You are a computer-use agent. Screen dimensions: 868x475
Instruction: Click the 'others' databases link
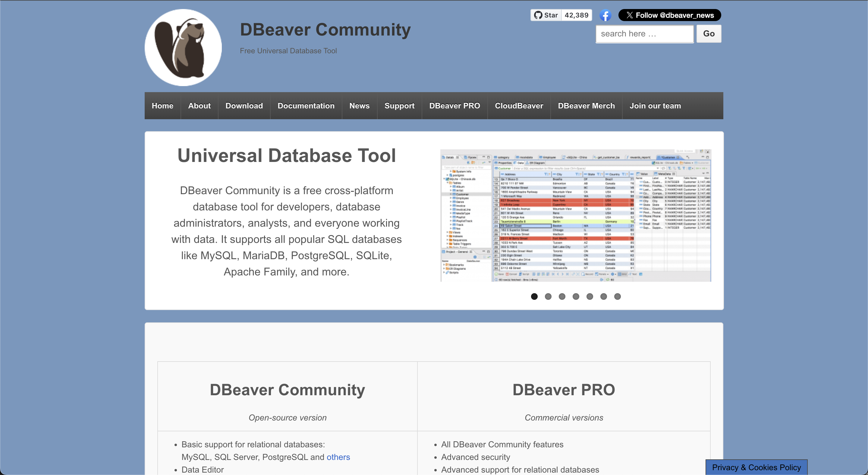(x=338, y=457)
